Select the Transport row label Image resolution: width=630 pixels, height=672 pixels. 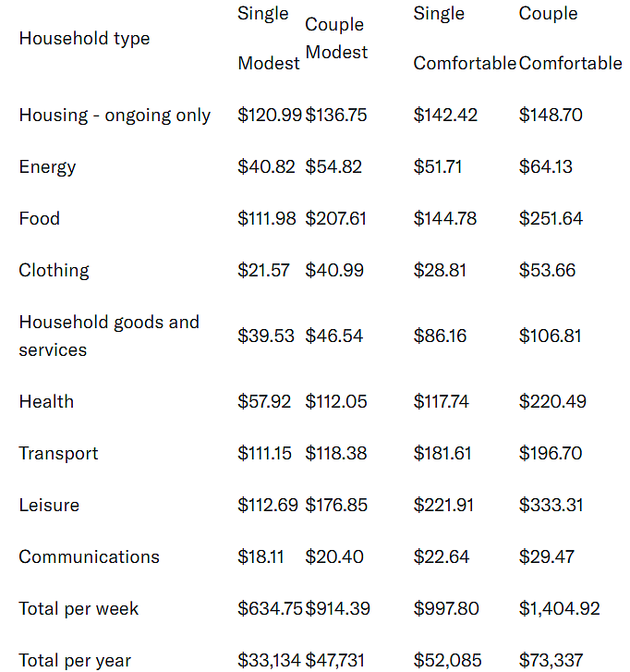point(59,454)
